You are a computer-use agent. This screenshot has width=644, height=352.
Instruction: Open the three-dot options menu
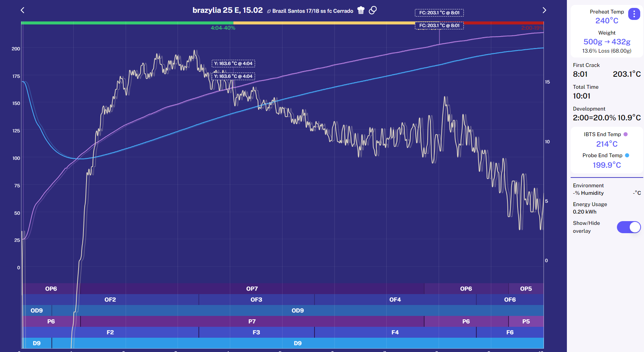coord(634,14)
